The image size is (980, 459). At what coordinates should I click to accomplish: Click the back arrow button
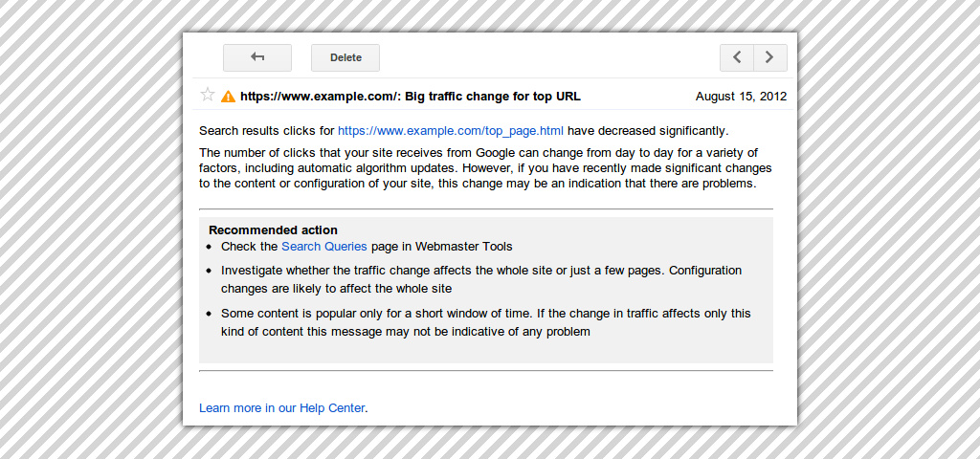point(256,57)
